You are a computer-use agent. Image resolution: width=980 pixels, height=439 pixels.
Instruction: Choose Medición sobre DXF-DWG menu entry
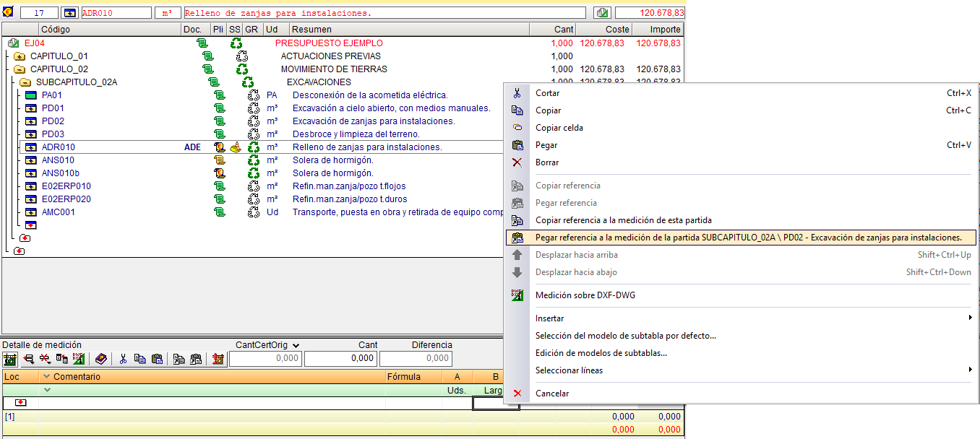pyautogui.click(x=742, y=295)
